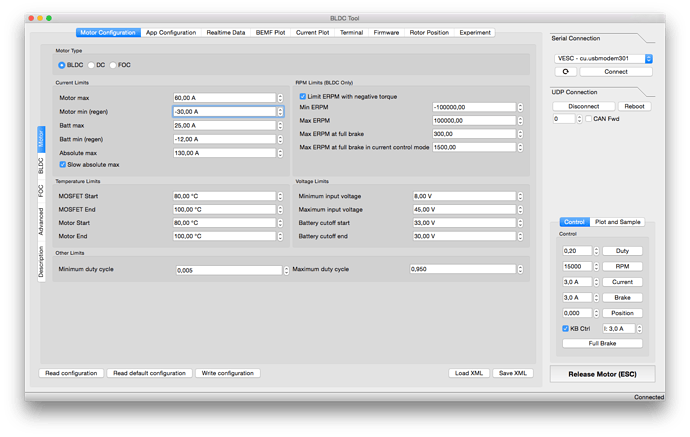Click the Release Motor (ESC) button

(603, 375)
